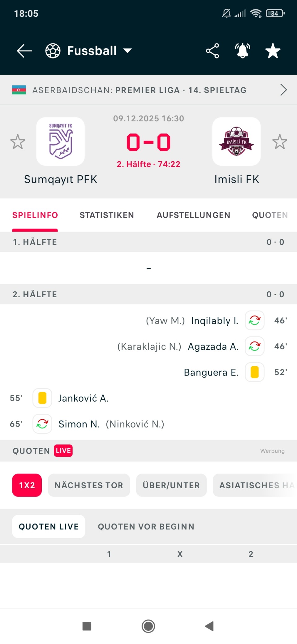Open the Quoten tab
The width and height of the screenshot is (297, 644).
270,215
